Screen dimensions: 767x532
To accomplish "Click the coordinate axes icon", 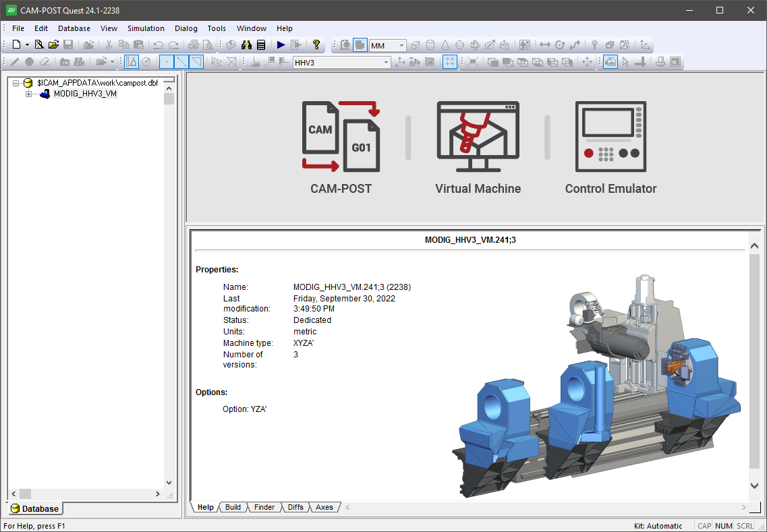I will [645, 45].
